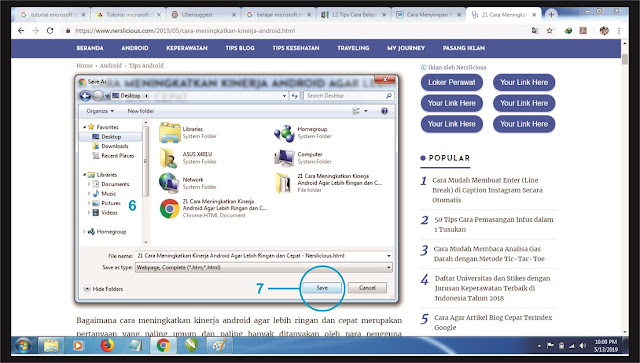Open Chrome three-dot menu
Screen dimensions: 640x363
click(619, 31)
